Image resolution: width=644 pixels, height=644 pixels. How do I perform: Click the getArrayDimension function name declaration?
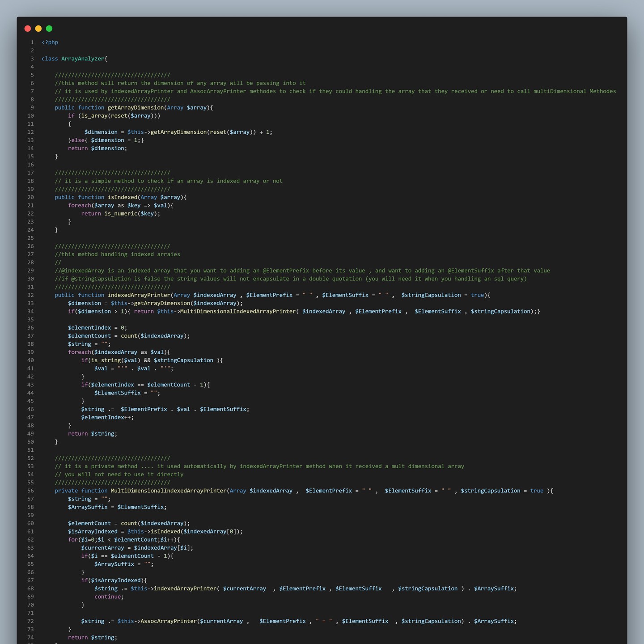(x=136, y=108)
